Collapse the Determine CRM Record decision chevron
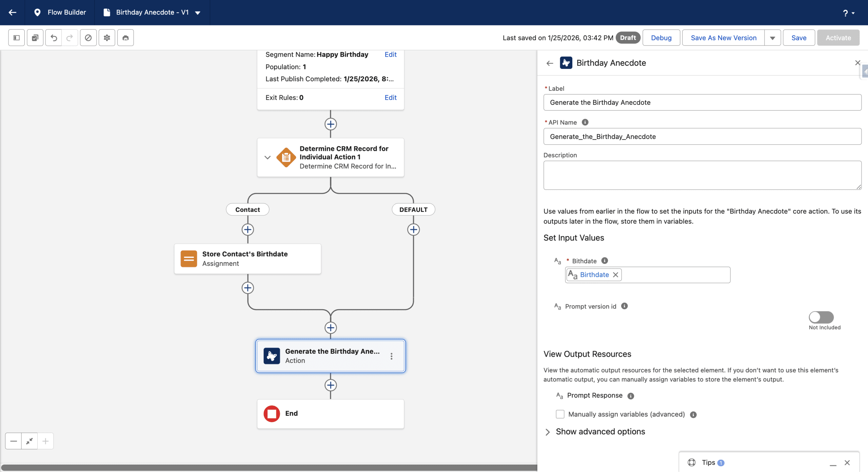868x472 pixels. point(268,157)
